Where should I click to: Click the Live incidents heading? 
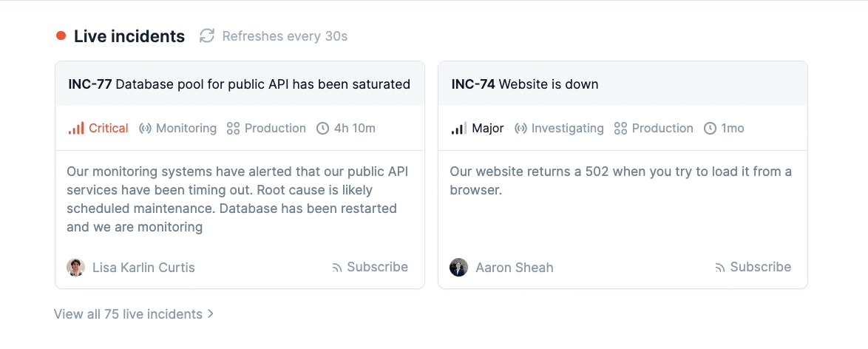[x=129, y=36]
